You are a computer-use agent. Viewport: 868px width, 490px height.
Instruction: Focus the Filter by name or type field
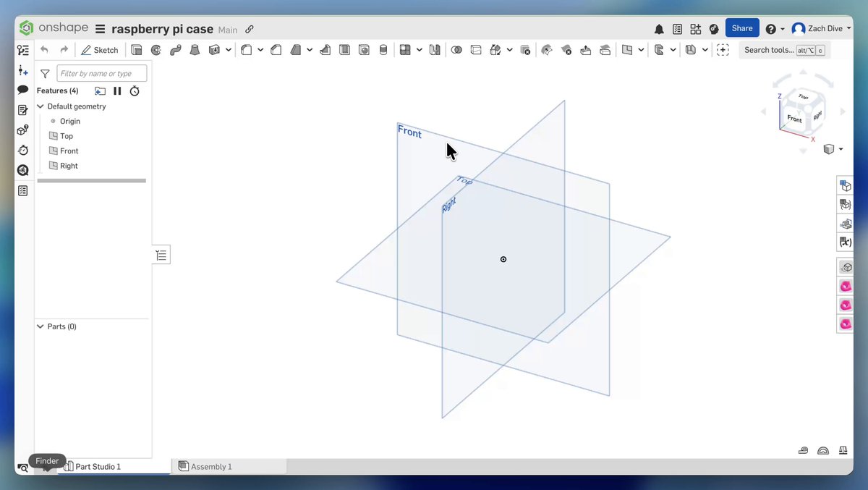point(102,73)
